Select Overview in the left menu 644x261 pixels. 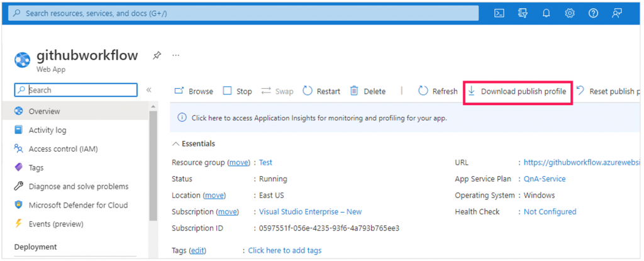click(x=75, y=111)
